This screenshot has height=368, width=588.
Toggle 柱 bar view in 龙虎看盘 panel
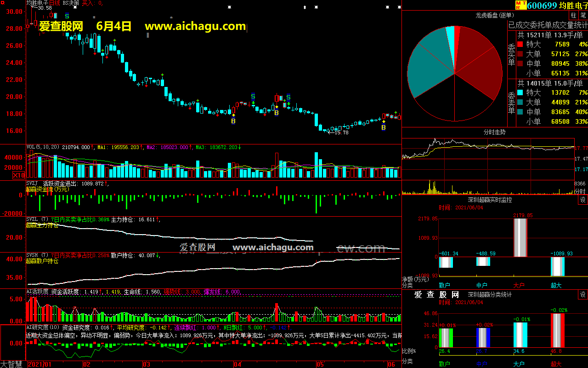[x=573, y=16]
